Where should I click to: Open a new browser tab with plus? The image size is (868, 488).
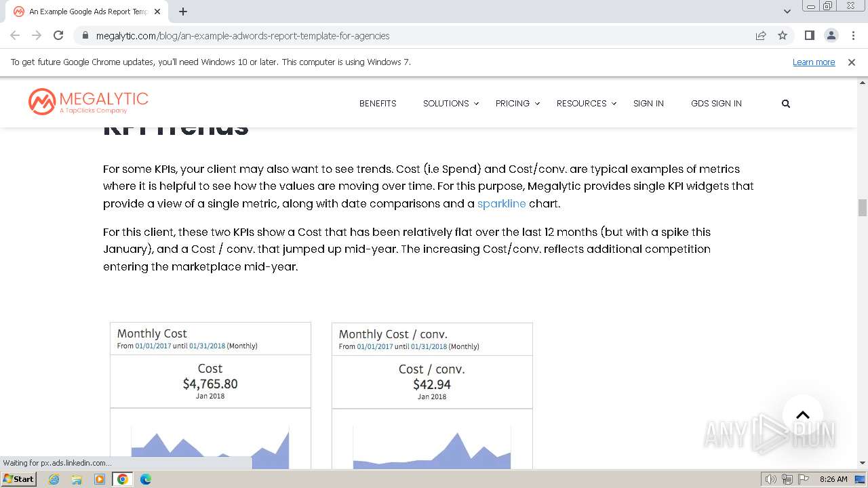183,12
